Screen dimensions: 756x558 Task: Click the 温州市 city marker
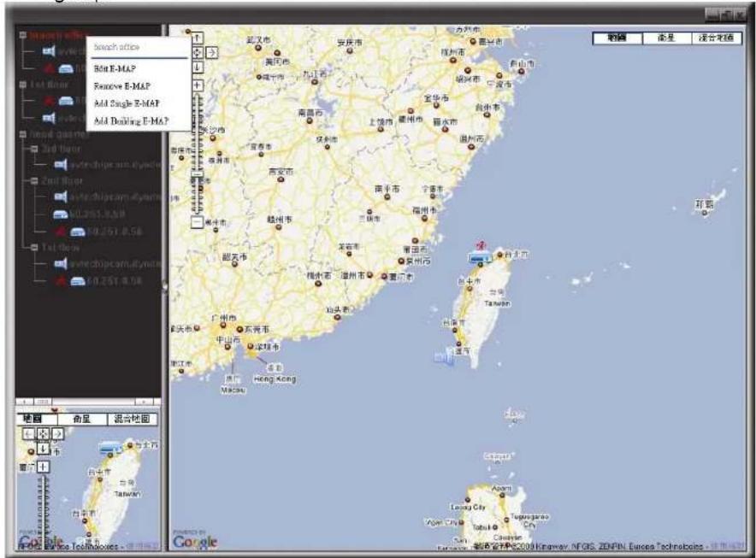coord(471,146)
